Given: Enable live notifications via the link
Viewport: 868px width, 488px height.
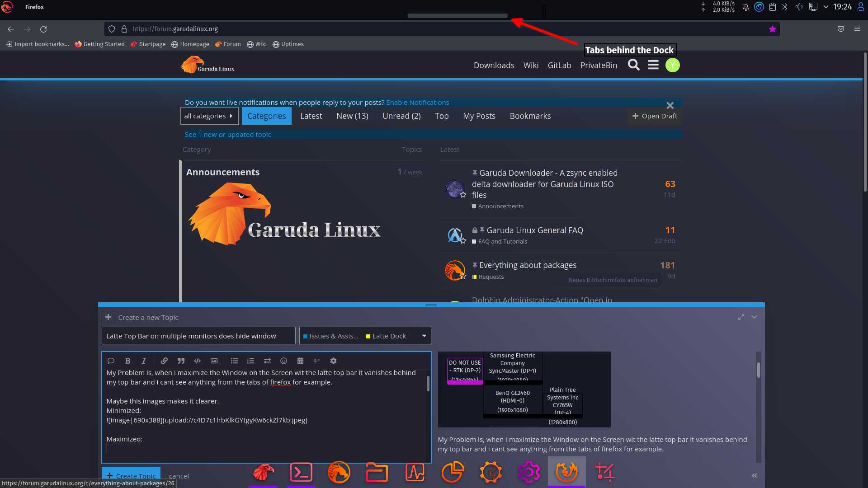Looking at the screenshot, I should point(417,102).
